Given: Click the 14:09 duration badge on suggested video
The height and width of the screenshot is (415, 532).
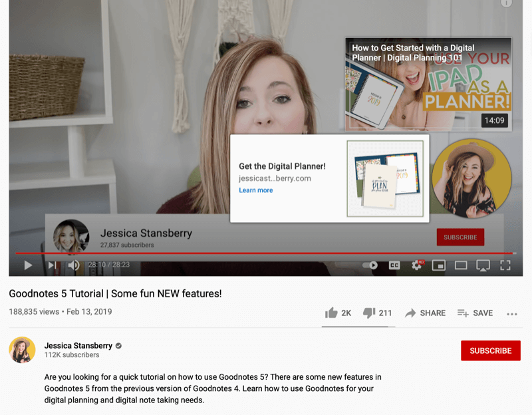Looking at the screenshot, I should click(x=494, y=120).
